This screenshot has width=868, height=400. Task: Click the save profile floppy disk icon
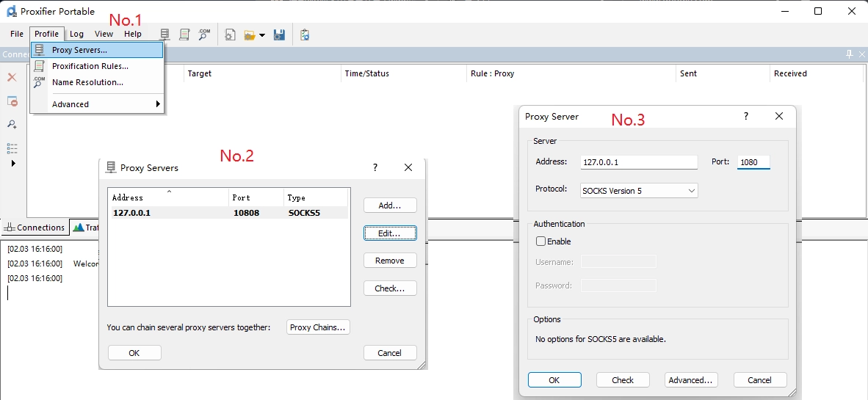[279, 34]
